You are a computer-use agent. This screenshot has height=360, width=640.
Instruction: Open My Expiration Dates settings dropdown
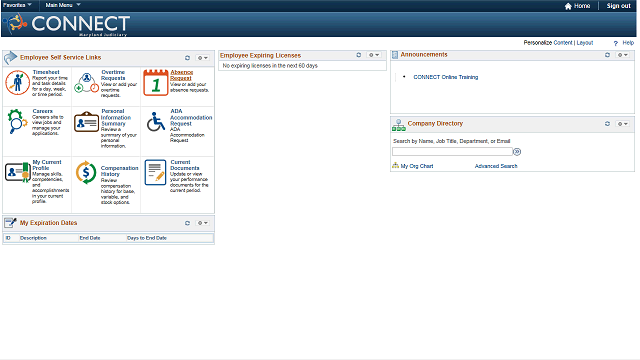tap(203, 223)
